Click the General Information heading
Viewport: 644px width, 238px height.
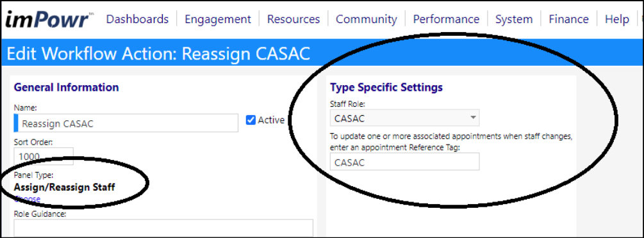tap(66, 88)
